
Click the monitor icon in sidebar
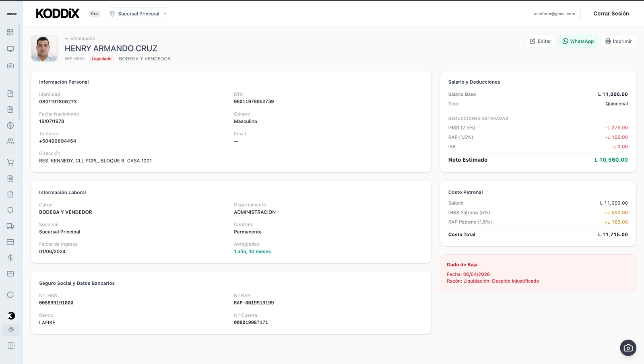pyautogui.click(x=10, y=49)
